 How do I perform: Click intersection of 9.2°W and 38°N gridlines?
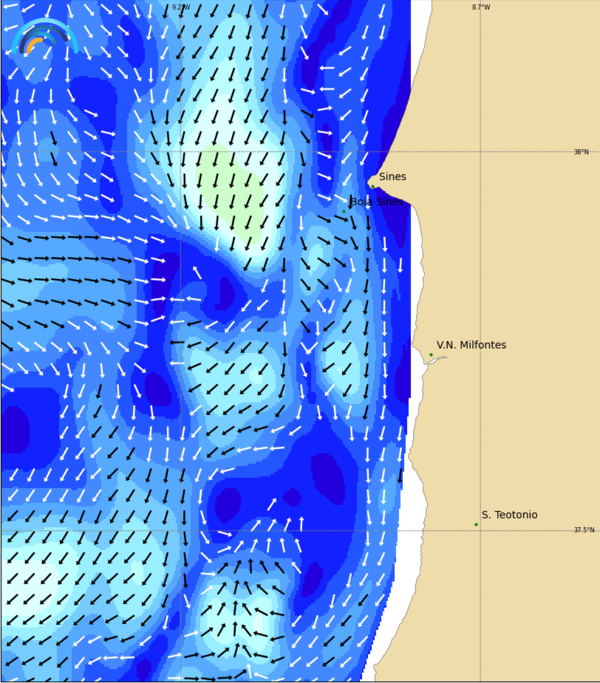point(180,152)
